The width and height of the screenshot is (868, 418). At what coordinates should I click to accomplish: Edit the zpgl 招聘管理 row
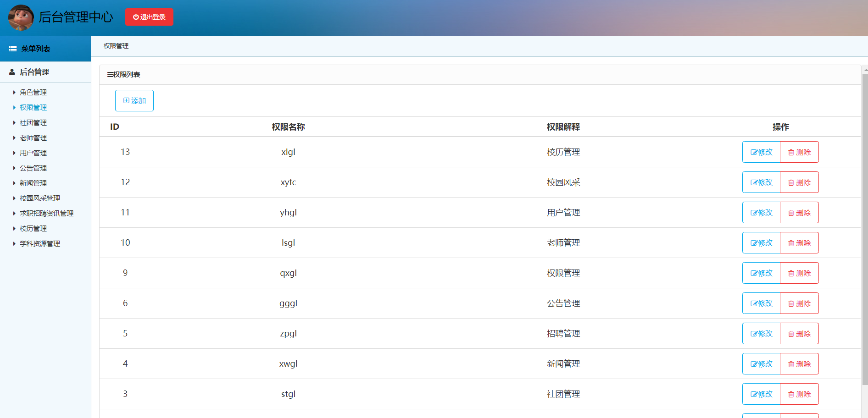pyautogui.click(x=761, y=333)
